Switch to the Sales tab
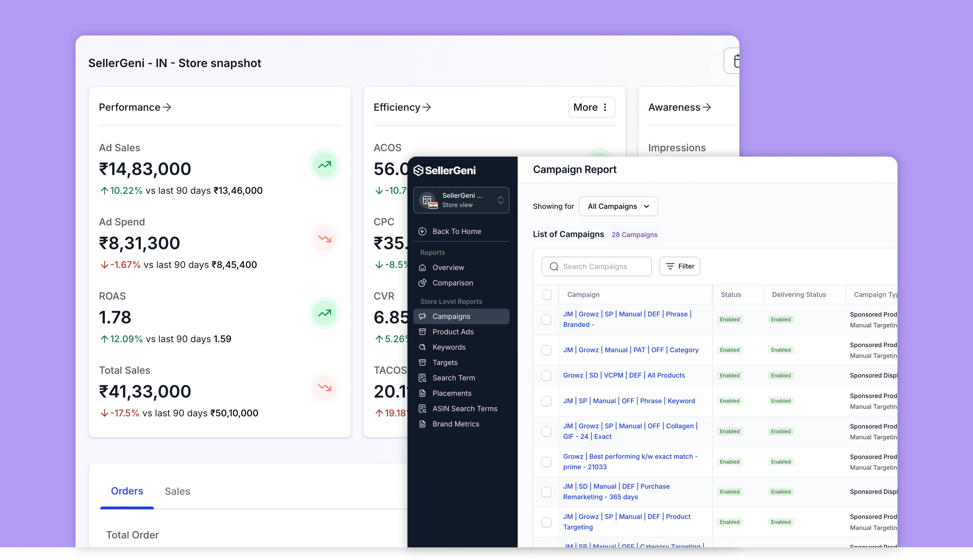The width and height of the screenshot is (973, 560). click(177, 492)
